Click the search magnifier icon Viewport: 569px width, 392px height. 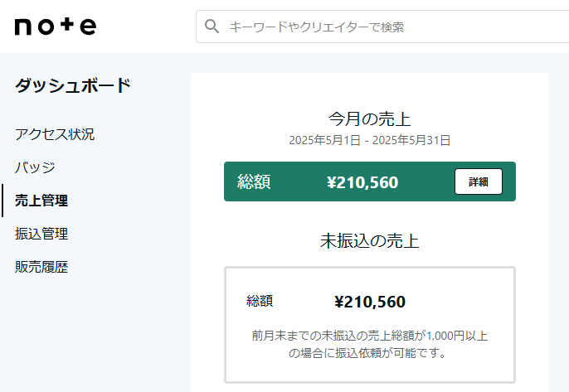click(x=212, y=27)
